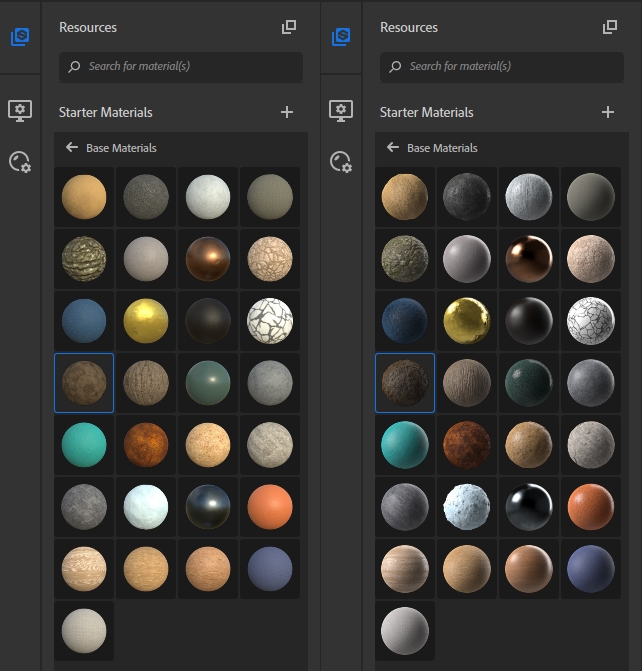This screenshot has height=671, width=642.
Task: Pop out the left Resources panel
Action: tap(289, 28)
